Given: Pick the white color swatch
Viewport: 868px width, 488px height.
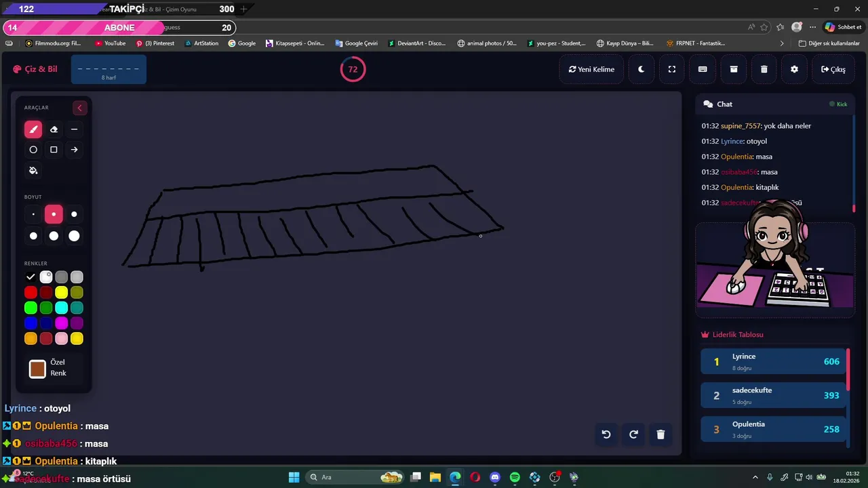Looking at the screenshot, I should (46, 277).
